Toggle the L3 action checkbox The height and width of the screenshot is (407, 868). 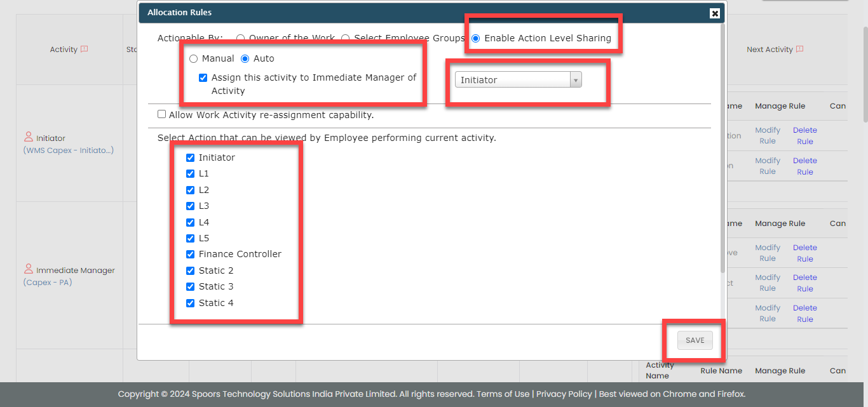click(x=190, y=206)
